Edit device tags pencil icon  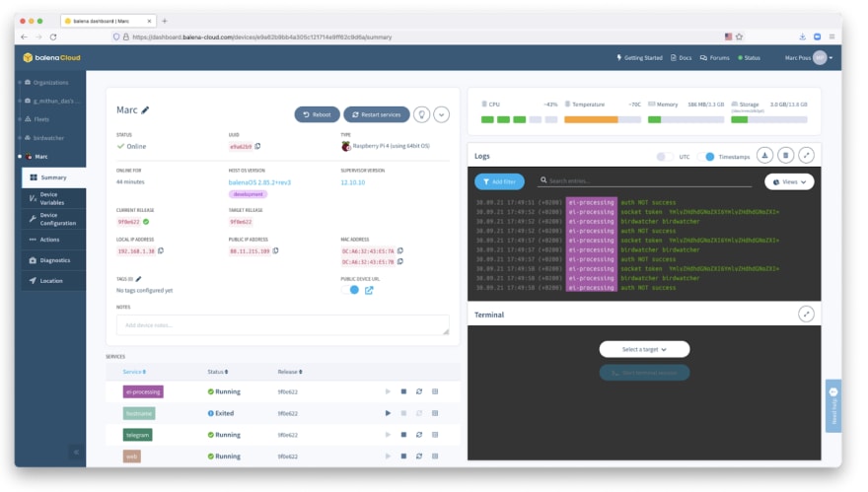[x=138, y=279]
